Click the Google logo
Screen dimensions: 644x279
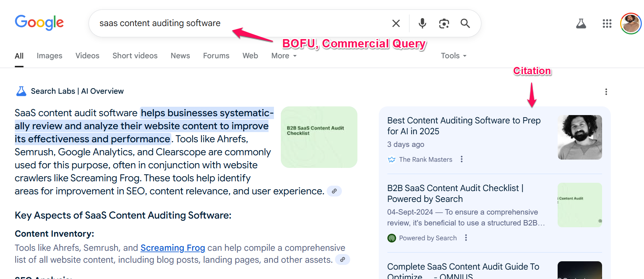[x=39, y=23]
